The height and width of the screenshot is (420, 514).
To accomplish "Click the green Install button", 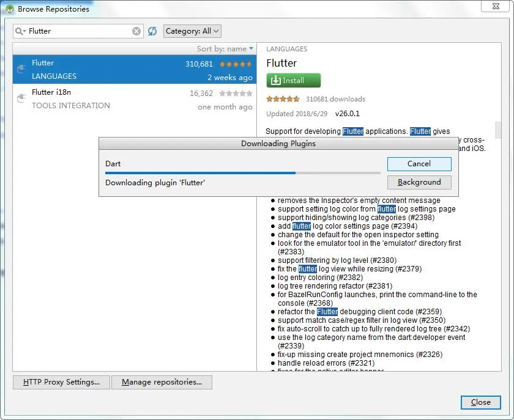I will [x=293, y=80].
